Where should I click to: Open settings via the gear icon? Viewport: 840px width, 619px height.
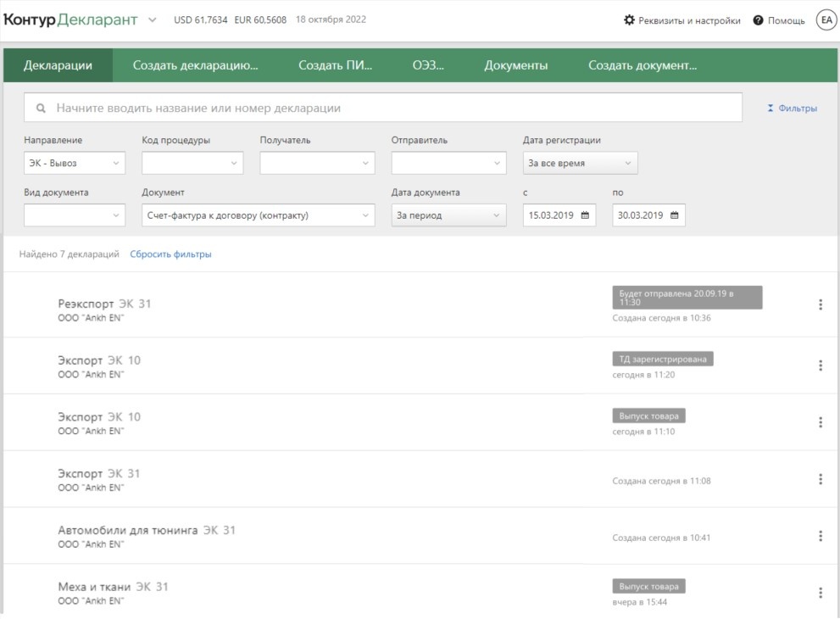[629, 20]
